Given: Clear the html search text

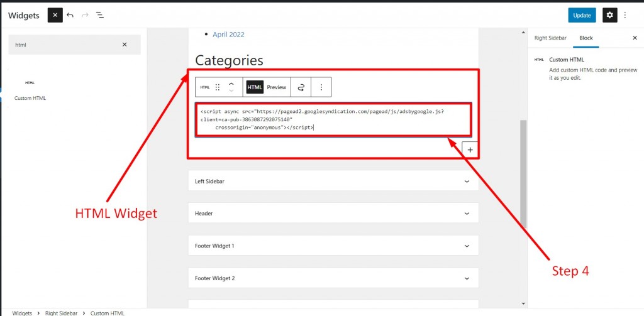Looking at the screenshot, I should 125,45.
